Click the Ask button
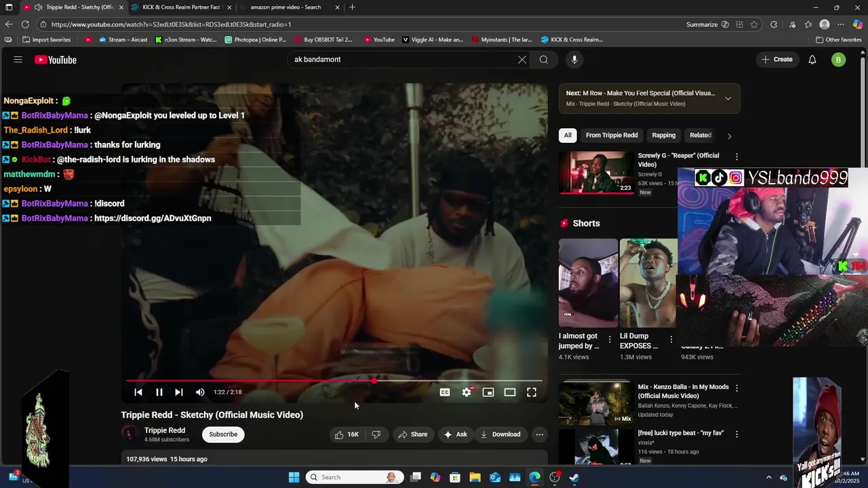 point(456,434)
